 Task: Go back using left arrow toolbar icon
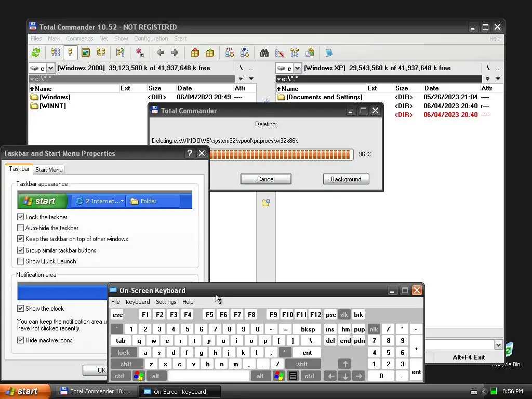pyautogui.click(x=160, y=52)
